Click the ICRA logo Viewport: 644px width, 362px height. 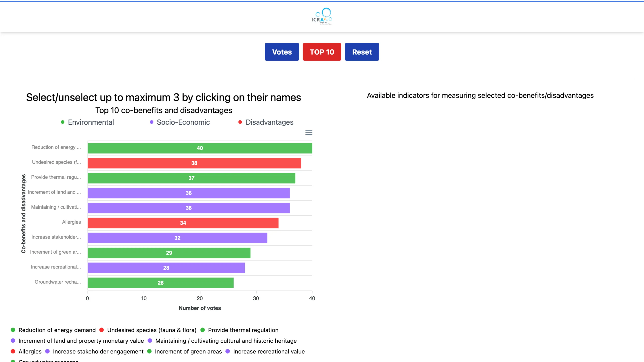point(322,16)
